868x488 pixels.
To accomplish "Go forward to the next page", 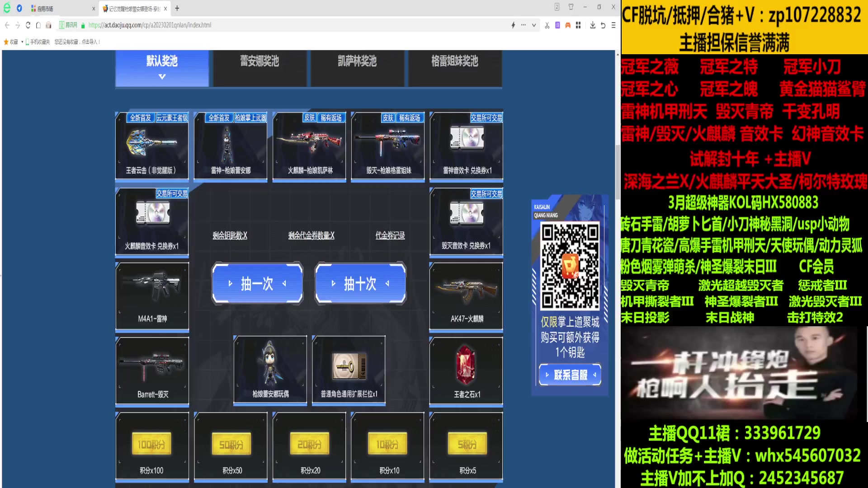I will [18, 25].
